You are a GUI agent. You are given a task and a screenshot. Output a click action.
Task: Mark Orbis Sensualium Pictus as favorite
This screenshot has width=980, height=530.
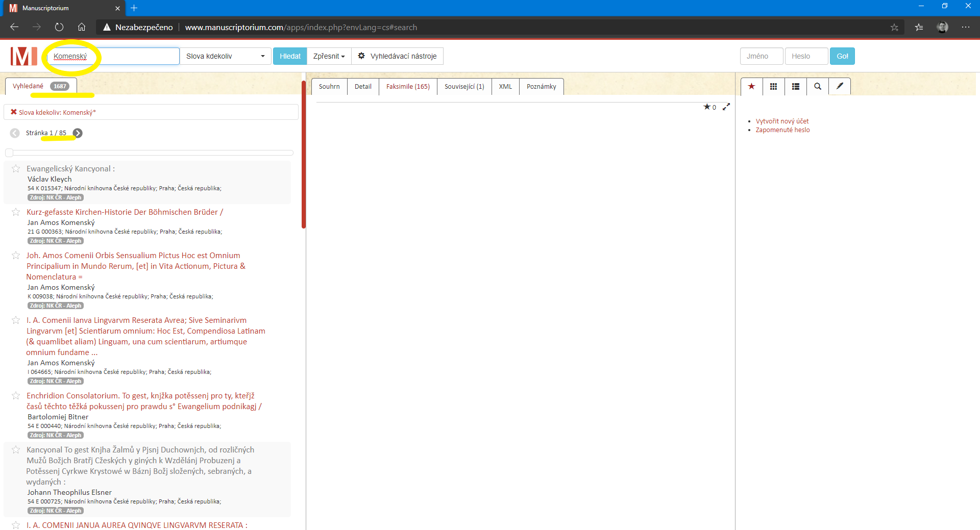[x=16, y=256]
